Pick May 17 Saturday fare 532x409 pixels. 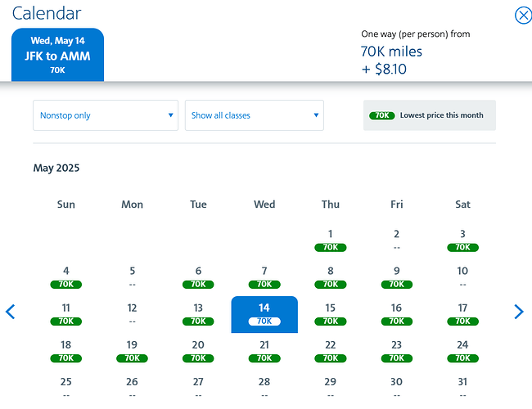(x=462, y=314)
